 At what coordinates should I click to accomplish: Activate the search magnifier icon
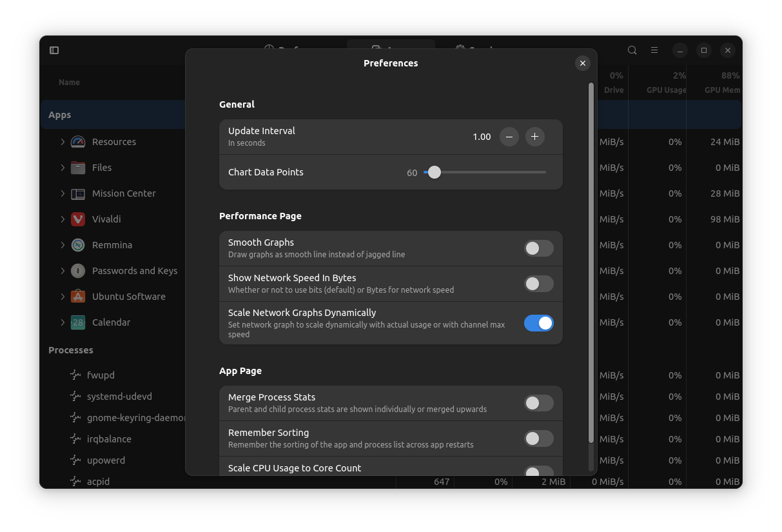pos(632,50)
